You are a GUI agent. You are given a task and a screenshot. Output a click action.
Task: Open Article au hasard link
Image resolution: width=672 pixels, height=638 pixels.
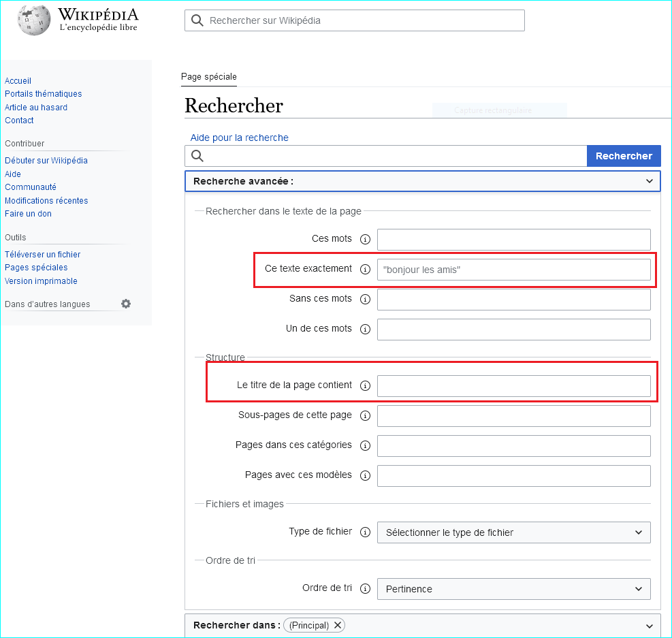36,108
